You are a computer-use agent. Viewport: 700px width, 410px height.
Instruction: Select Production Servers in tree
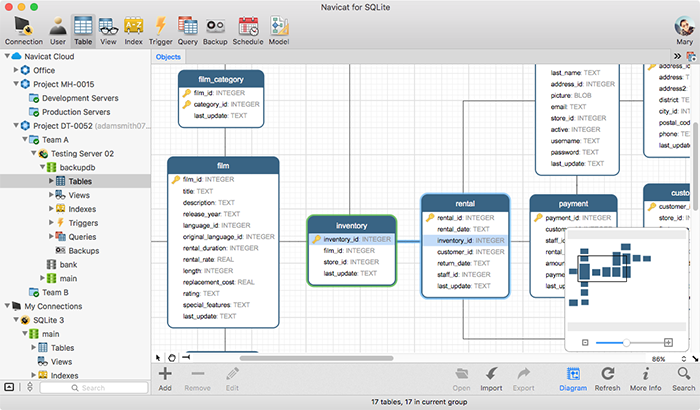point(76,112)
